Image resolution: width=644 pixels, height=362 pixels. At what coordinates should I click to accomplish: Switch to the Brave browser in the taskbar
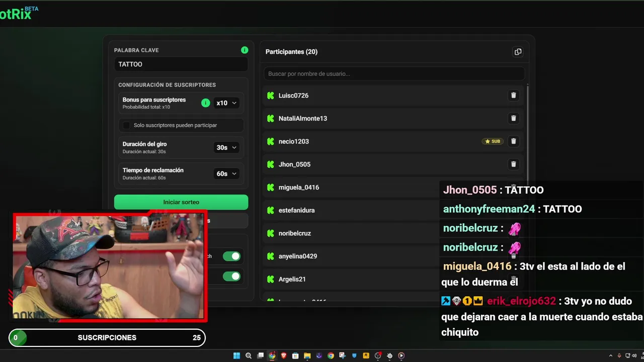284,355
